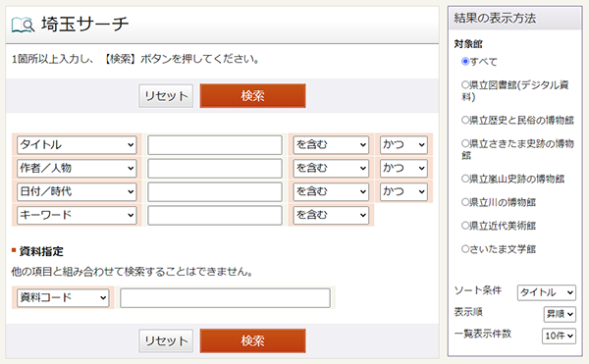589x364 pixels.
Task: Focus the 作者／人物 search text field
Action: click(x=215, y=168)
